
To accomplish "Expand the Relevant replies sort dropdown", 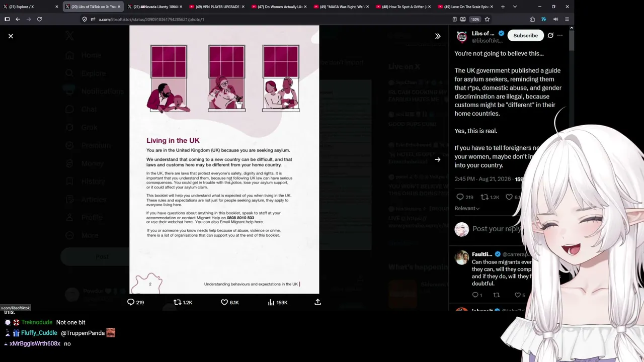I will [x=467, y=208].
